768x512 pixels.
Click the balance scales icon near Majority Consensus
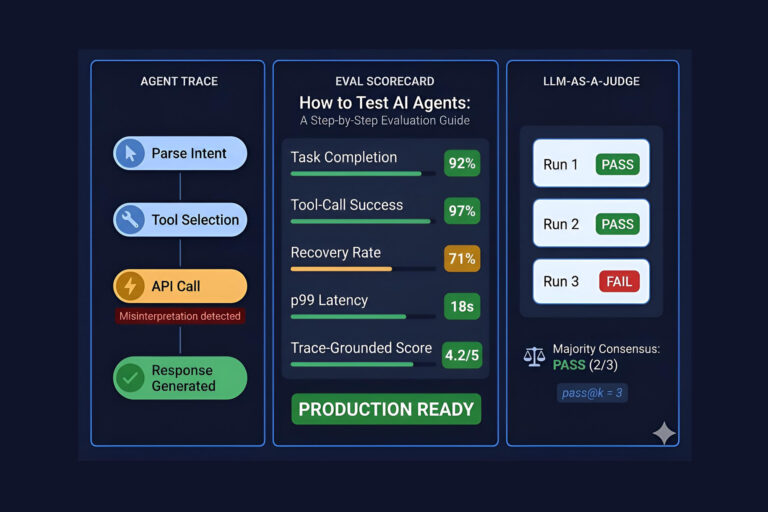click(x=534, y=357)
